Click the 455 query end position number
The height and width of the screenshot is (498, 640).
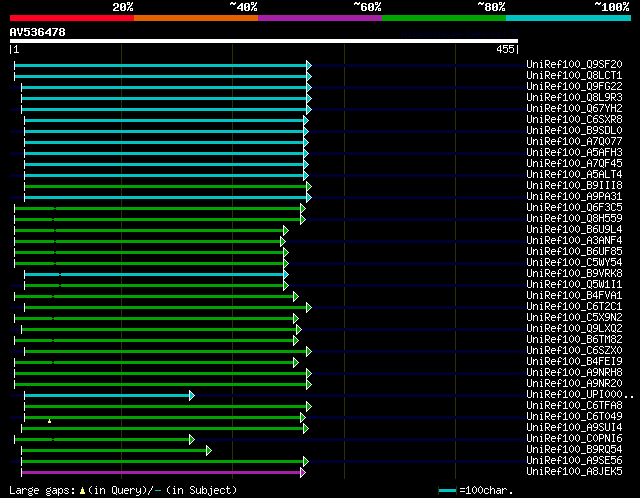click(505, 49)
